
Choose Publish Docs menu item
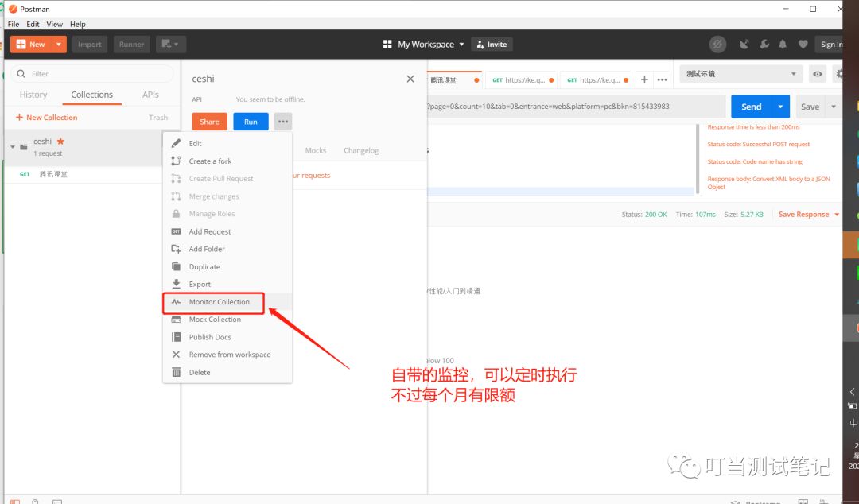(227, 337)
